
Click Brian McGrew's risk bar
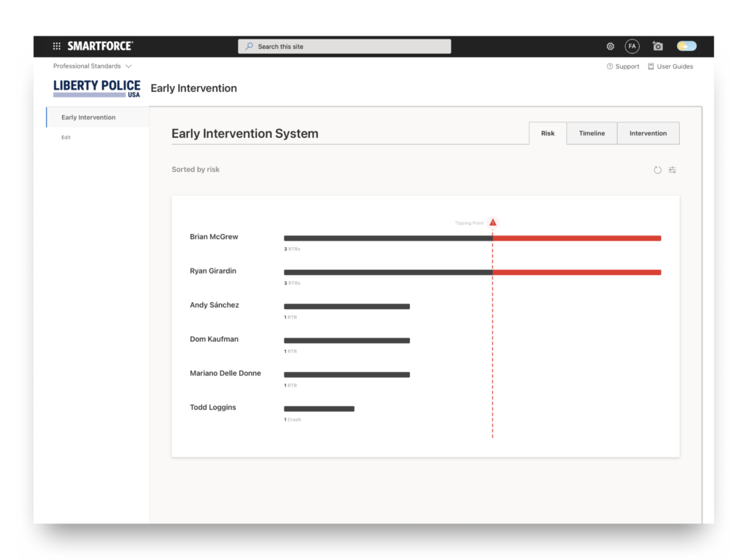coord(472,238)
